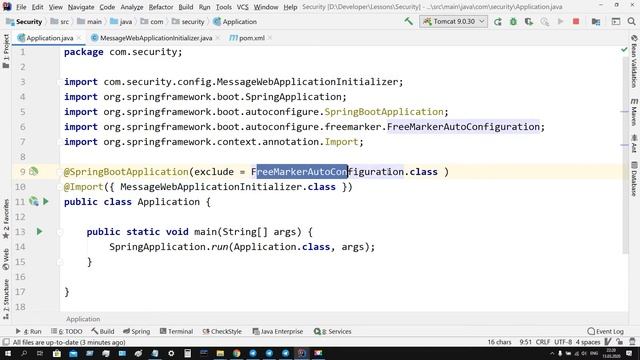Viewport: 640px width, 360px height.
Task: Open the Services tool window
Action: coord(333,331)
